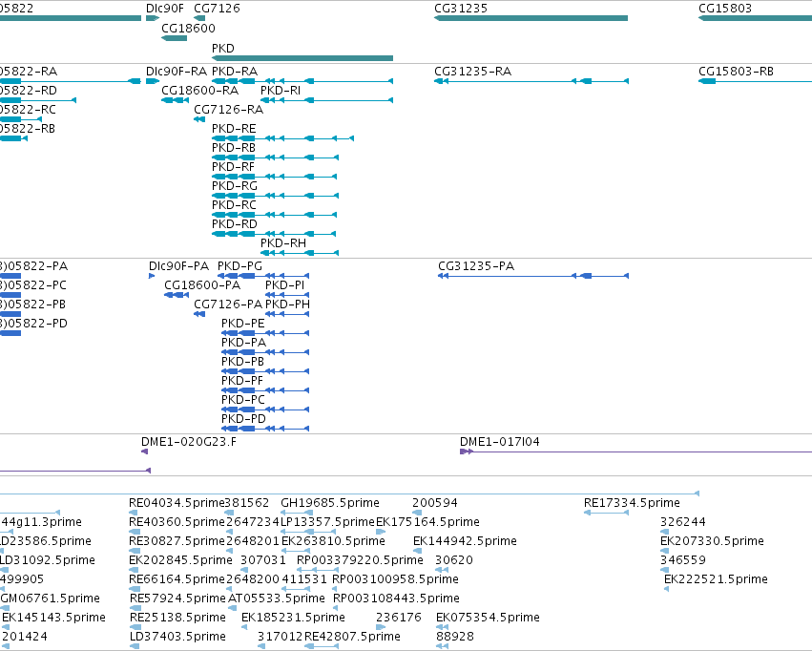
Task: Click transcript PKD-RB
Action: 275,157
